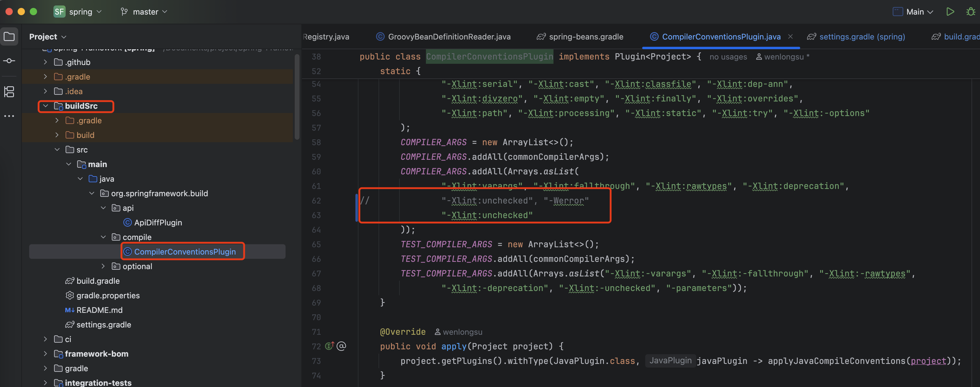Viewport: 980px width, 387px height.
Task: Click the no usages inlay hint
Action: (x=728, y=57)
